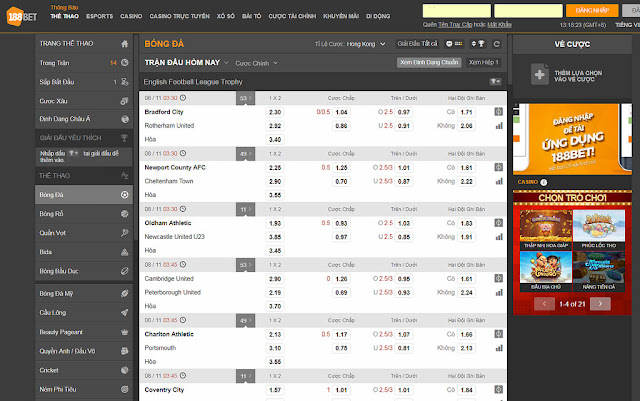Toggle A-Z sort in Thể Thao header

[124, 176]
